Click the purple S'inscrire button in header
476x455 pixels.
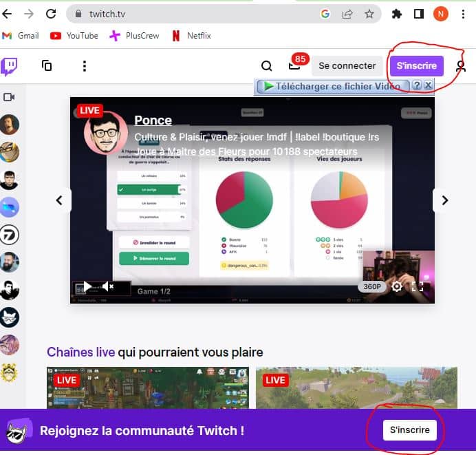coord(416,66)
